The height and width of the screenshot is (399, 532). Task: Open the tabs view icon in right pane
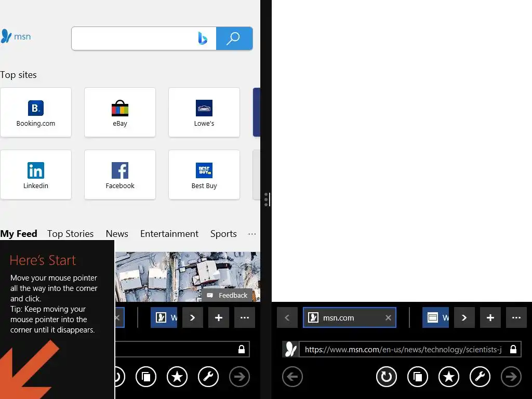[x=418, y=377]
